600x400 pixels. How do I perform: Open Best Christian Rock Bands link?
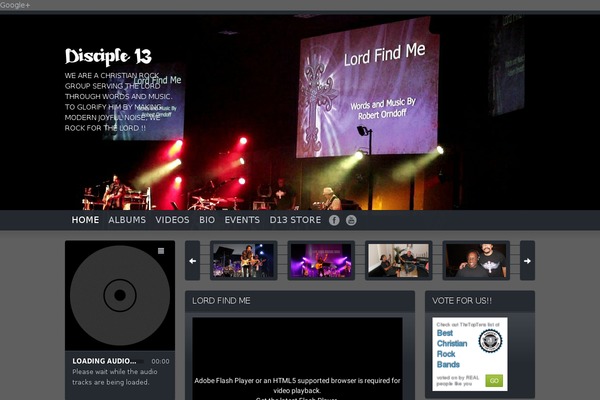pyautogui.click(x=452, y=349)
